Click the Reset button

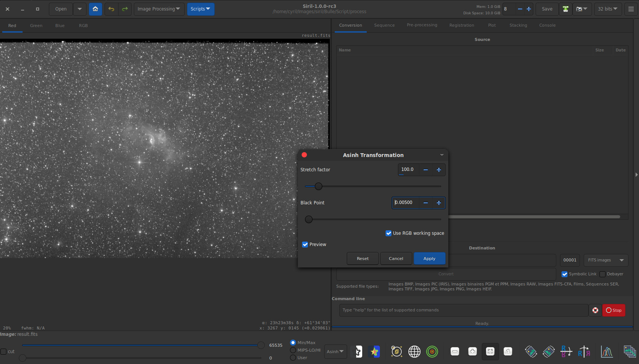coord(363,258)
